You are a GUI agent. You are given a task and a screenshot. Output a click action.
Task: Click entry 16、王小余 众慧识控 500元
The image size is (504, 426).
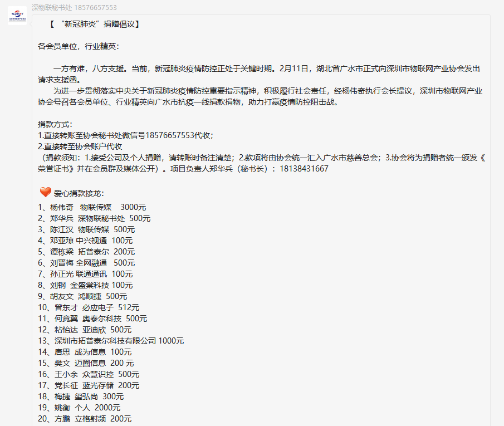pos(89,374)
